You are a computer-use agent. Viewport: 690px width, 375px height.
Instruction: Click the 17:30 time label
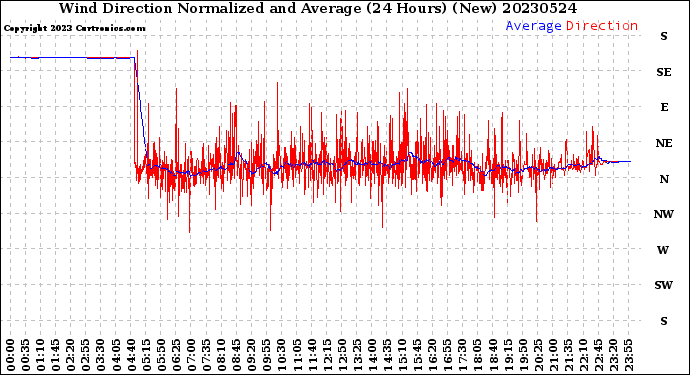point(463,355)
